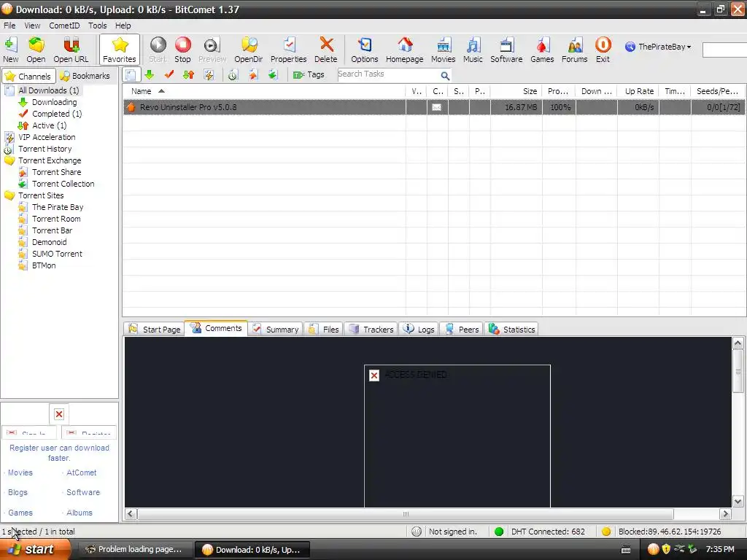Screen dimensions: 747x560
Task: Open The Pirate Bay site entry
Action: pos(58,207)
